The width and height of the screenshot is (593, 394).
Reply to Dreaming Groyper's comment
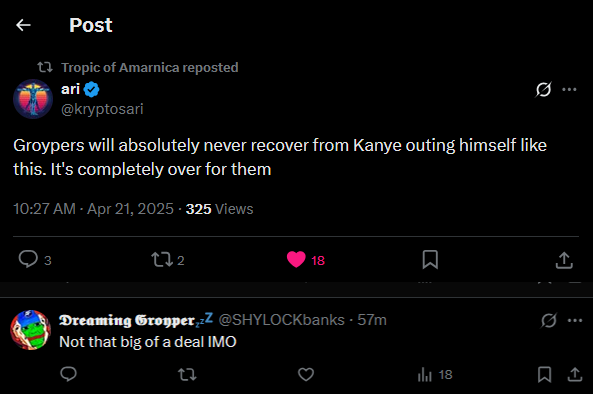tap(68, 374)
